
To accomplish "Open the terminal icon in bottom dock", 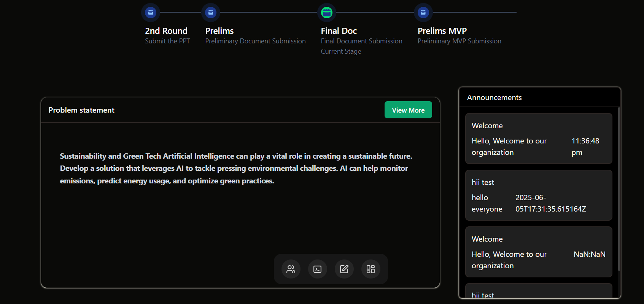I will (318, 269).
